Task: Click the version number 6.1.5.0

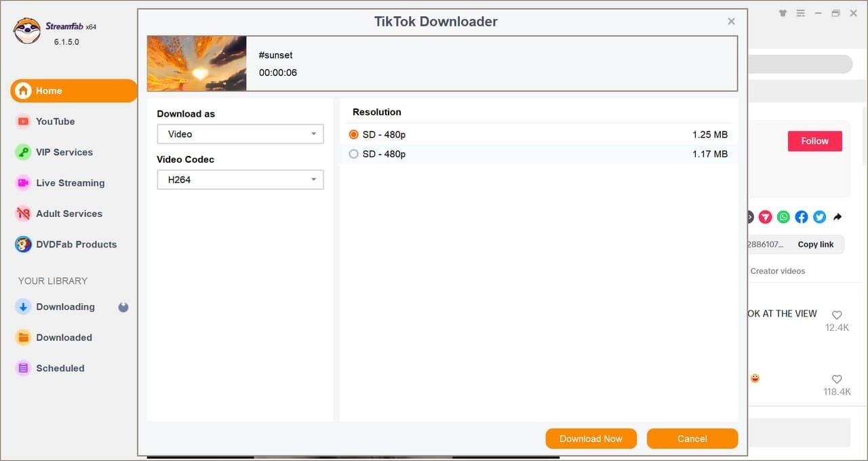Action: point(66,42)
